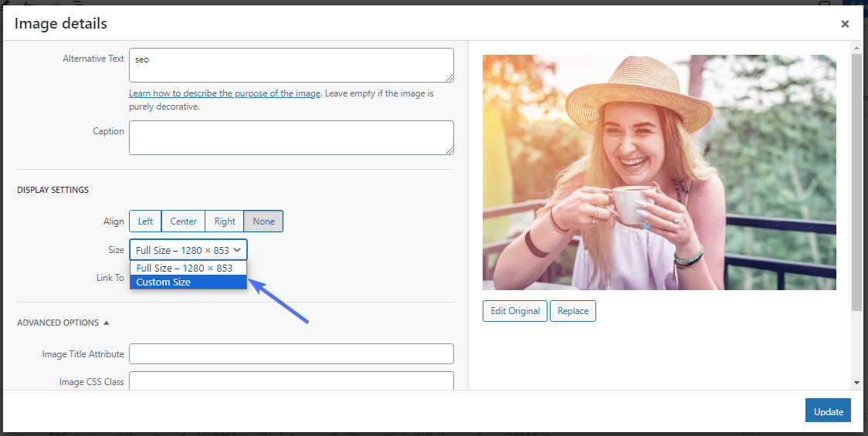Click the image preview of woman with cup
Image resolution: width=868 pixels, height=436 pixels.
(659, 172)
